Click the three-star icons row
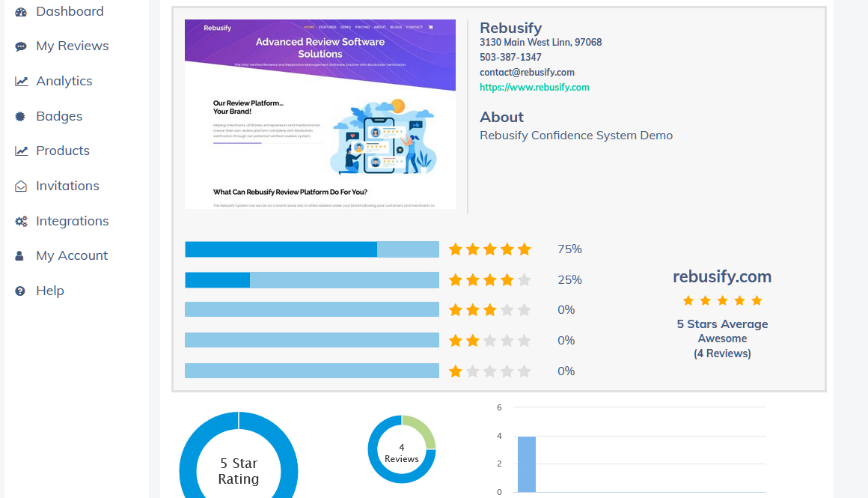 490,309
